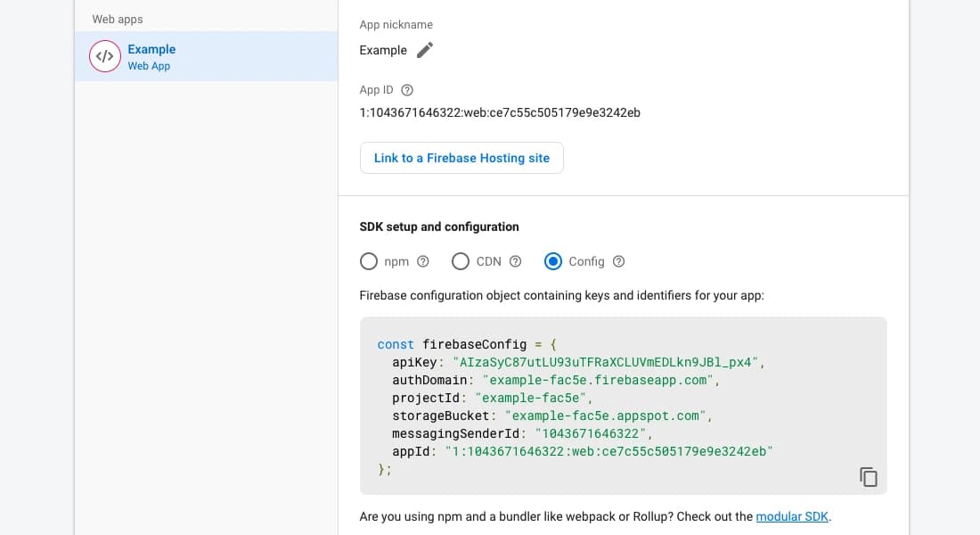Screen dimensions: 980x535
Task: Click the SDK setup and configuration heading
Action: pos(439,226)
